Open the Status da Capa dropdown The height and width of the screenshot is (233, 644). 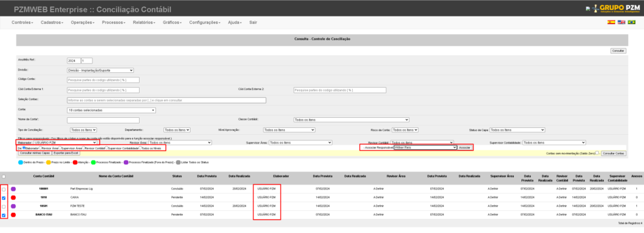point(517,130)
